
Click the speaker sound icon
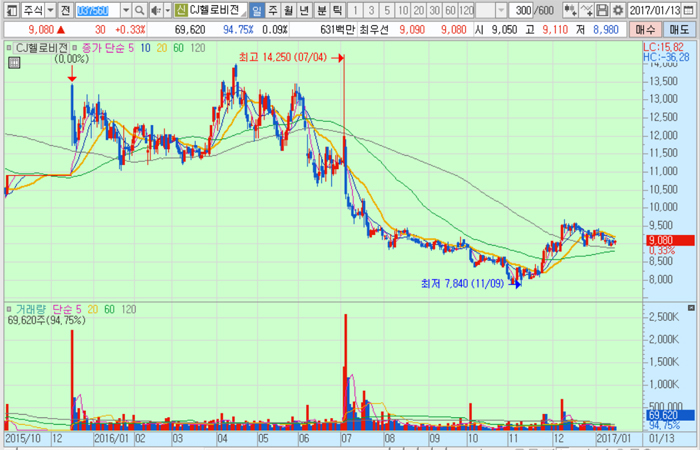[x=155, y=10]
